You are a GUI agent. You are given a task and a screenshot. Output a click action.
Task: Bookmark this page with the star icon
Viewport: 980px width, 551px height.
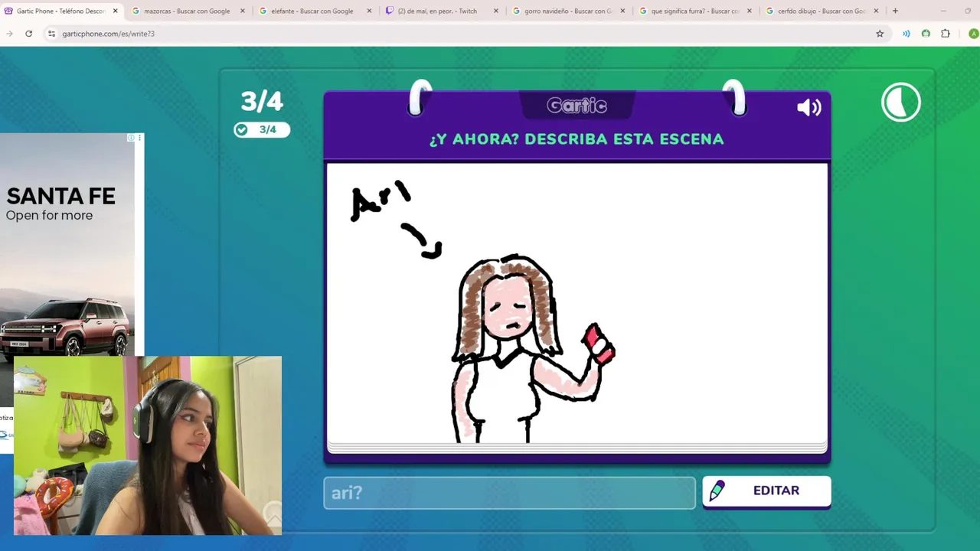point(880,34)
